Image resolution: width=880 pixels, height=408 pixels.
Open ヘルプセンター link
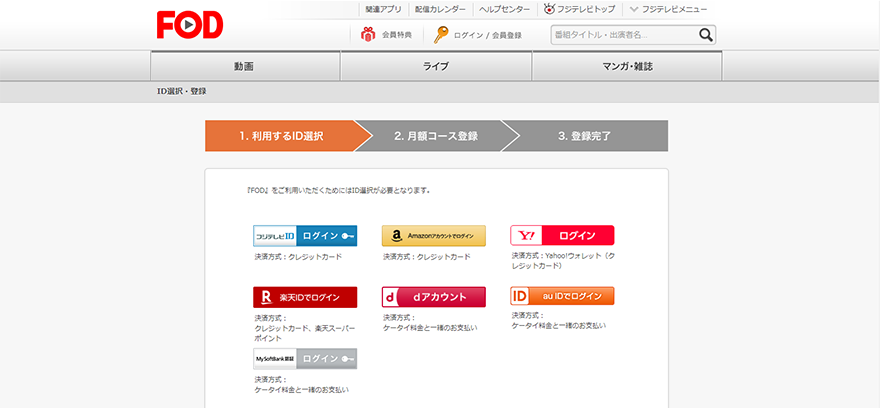[505, 10]
